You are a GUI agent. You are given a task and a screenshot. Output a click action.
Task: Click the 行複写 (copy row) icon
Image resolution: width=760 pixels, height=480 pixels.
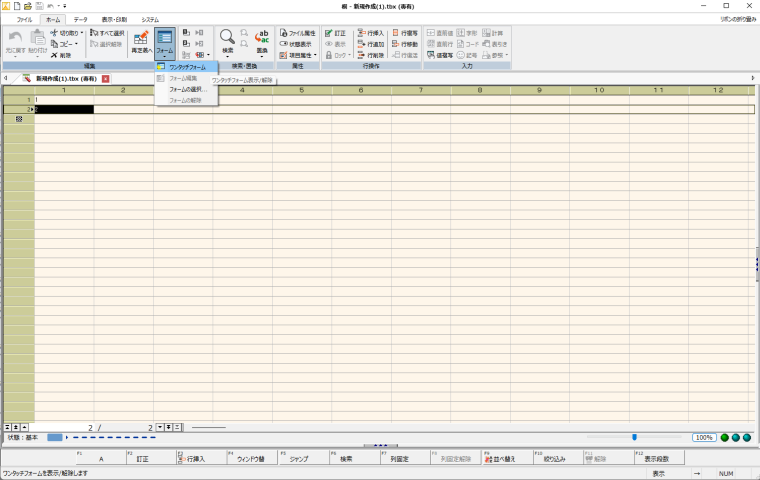407,33
